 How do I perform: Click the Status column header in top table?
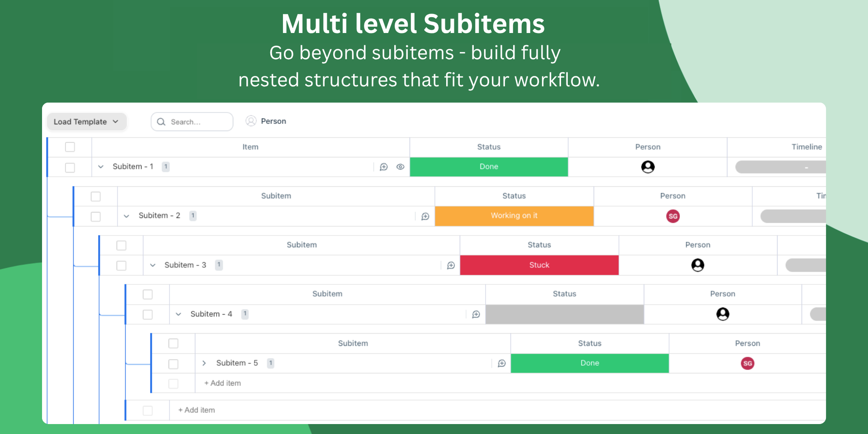(489, 147)
